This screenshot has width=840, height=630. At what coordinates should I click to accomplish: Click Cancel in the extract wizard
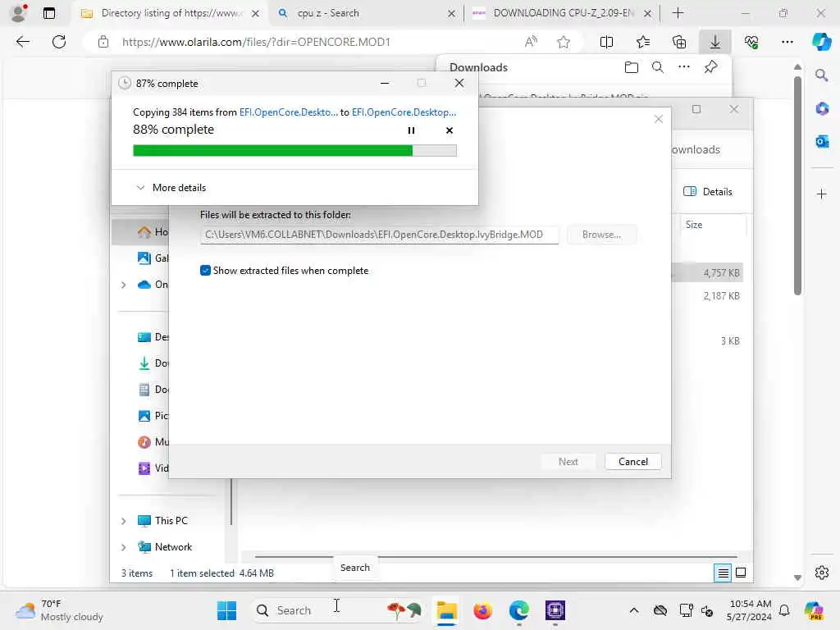(632, 462)
